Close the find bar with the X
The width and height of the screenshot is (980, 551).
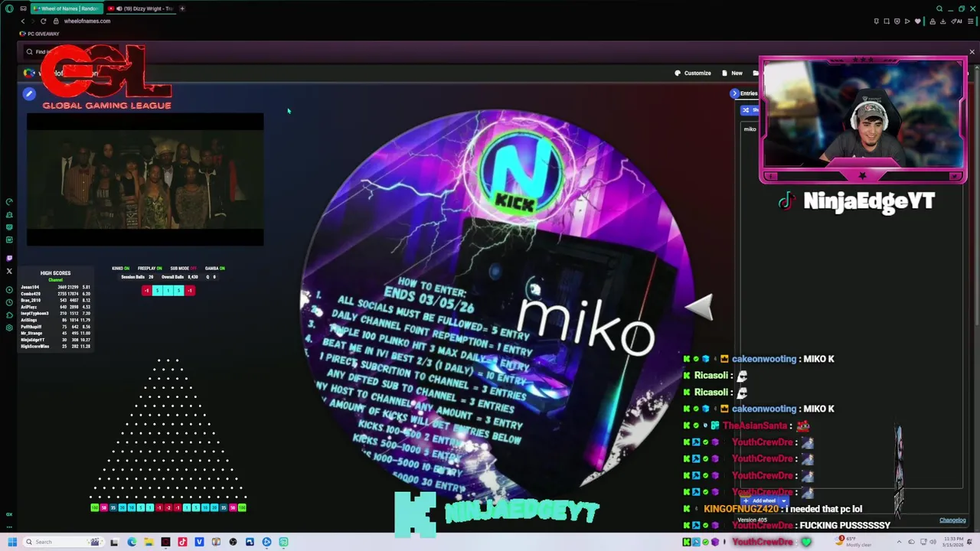(972, 52)
